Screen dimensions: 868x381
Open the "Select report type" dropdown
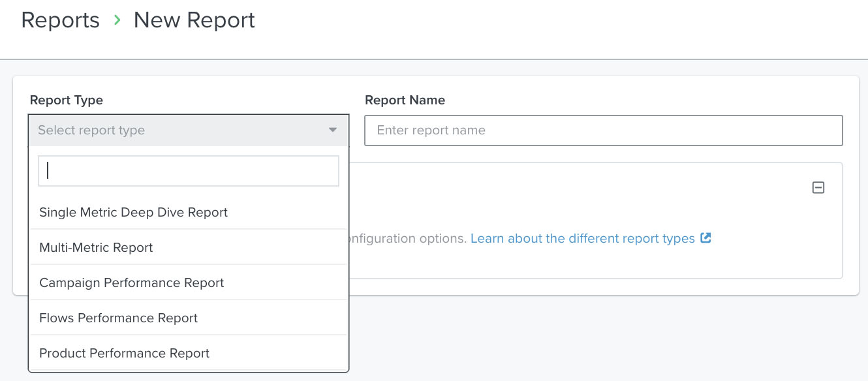[x=189, y=130]
